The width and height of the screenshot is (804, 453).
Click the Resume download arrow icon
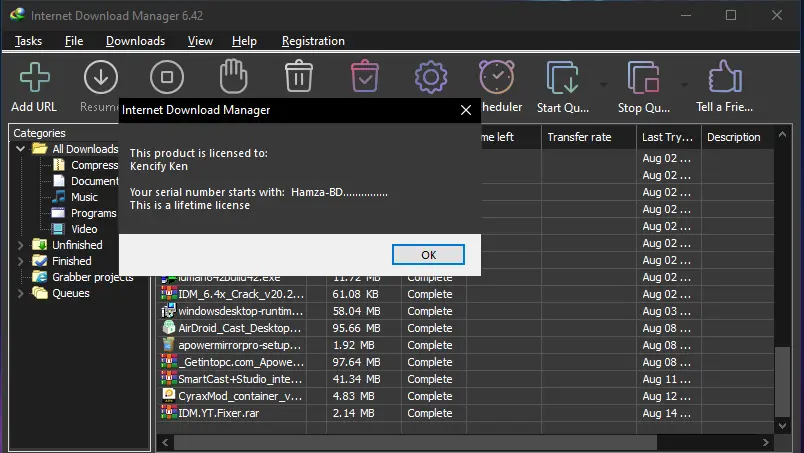click(x=100, y=77)
